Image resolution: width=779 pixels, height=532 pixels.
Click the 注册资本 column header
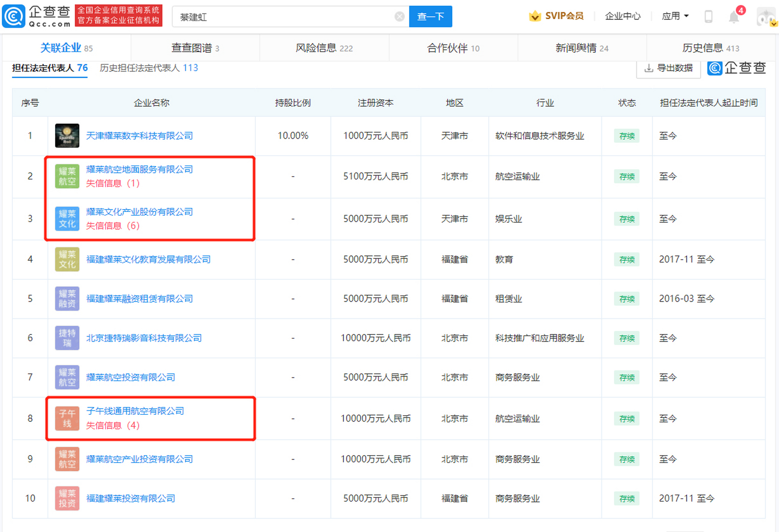click(376, 103)
